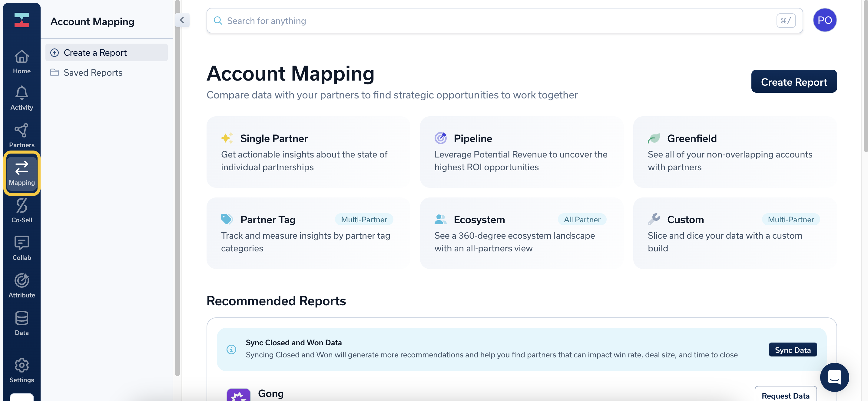Open the chat support bubble
This screenshot has height=401, width=868.
(834, 377)
